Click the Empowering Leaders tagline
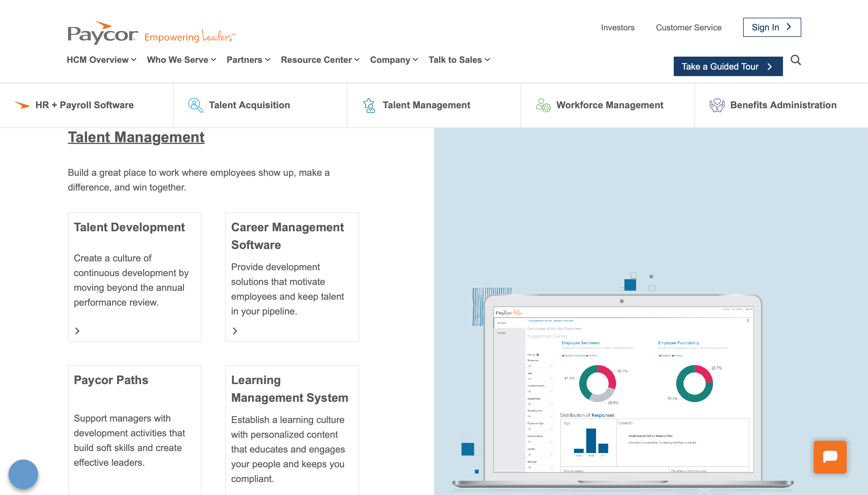Viewport: 868px width, 495px height. click(x=190, y=36)
